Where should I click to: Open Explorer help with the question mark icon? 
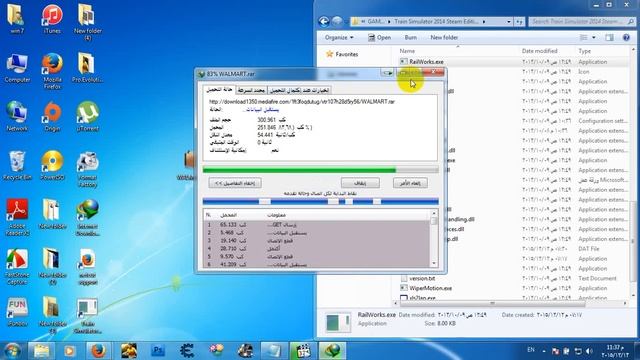tap(626, 38)
